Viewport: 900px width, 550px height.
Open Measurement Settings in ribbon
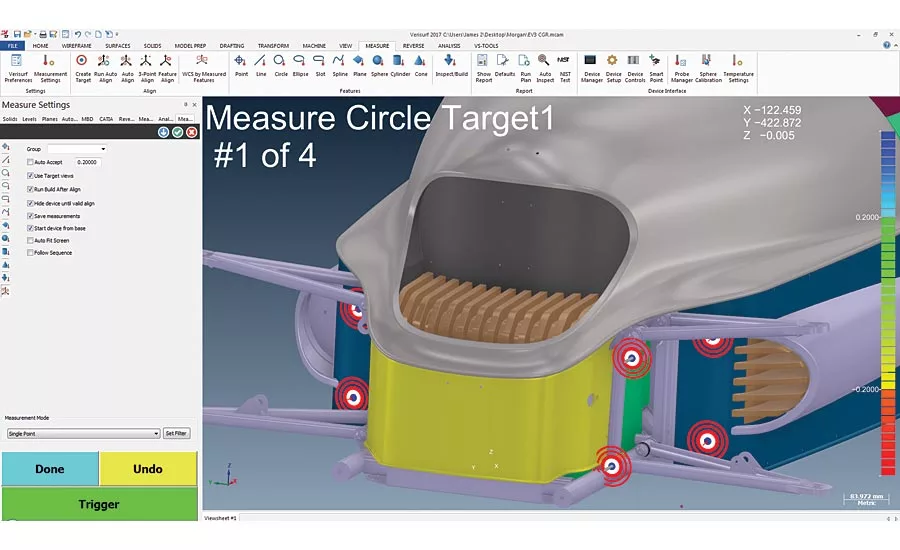click(x=50, y=69)
